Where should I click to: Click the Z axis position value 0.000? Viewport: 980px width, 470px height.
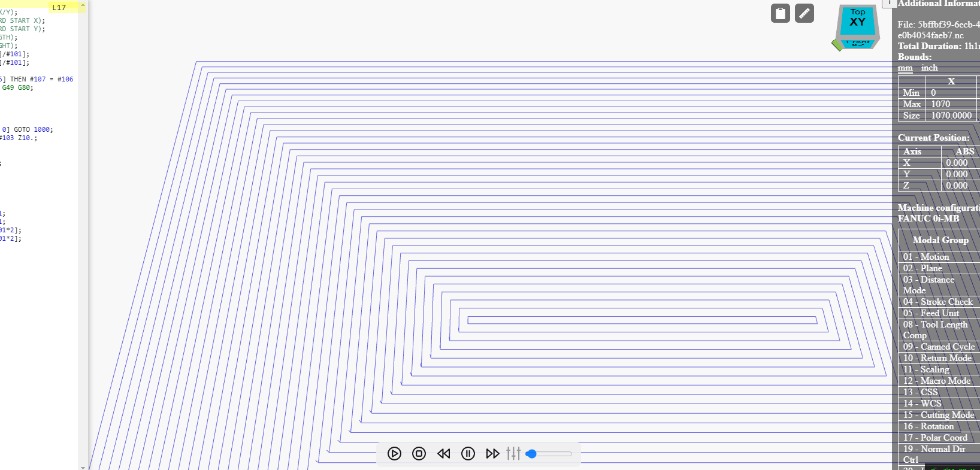(x=957, y=186)
